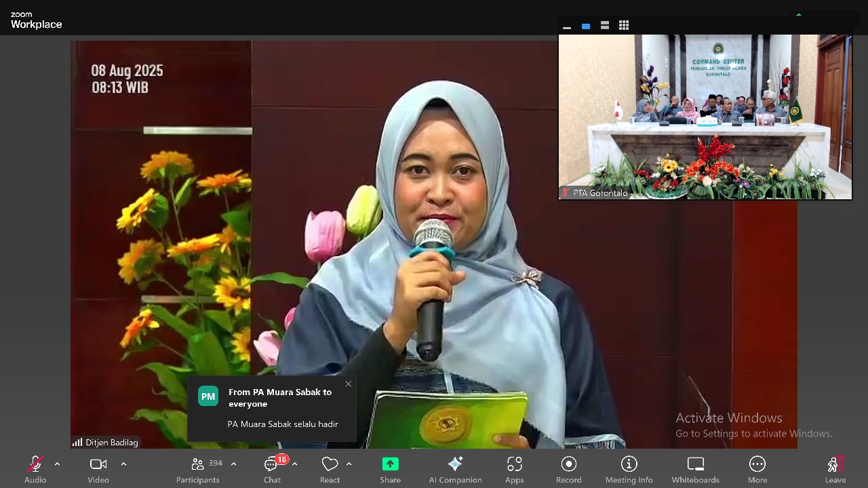868x488 pixels.
Task: Open Meeting info
Action: point(629,469)
